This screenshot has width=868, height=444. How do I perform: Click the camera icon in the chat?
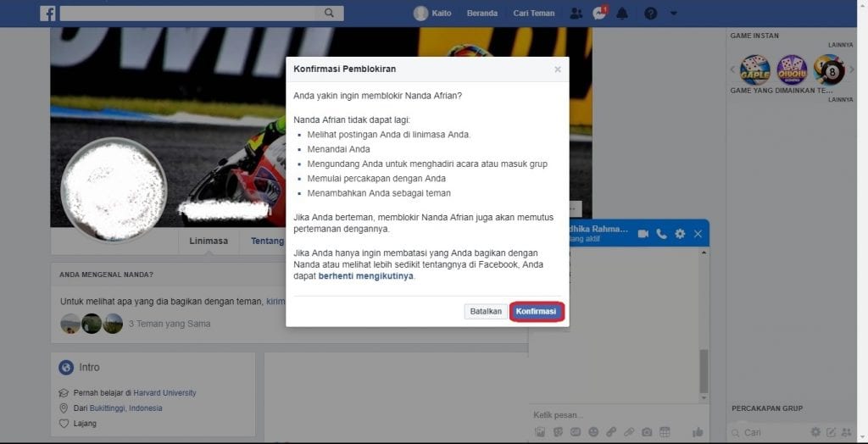point(647,432)
